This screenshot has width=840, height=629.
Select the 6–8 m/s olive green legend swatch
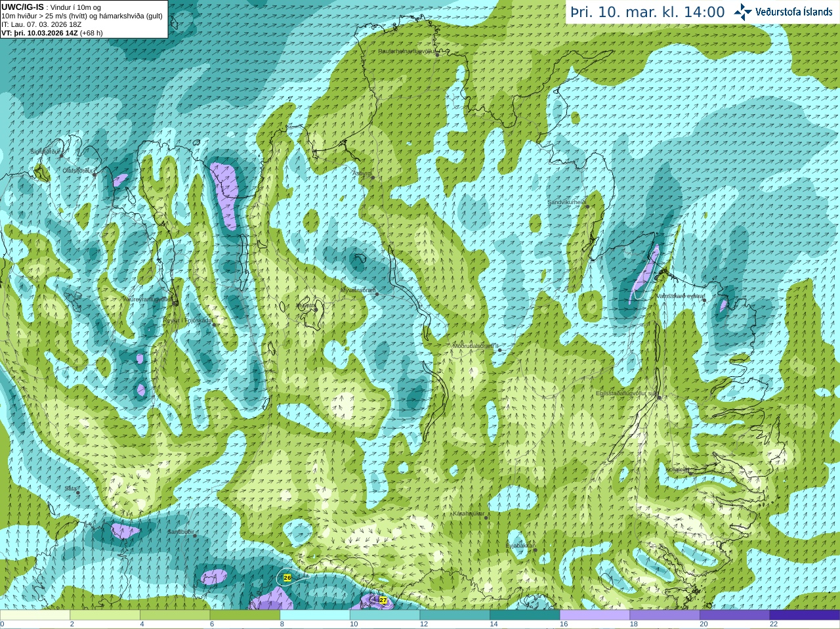coord(245,615)
